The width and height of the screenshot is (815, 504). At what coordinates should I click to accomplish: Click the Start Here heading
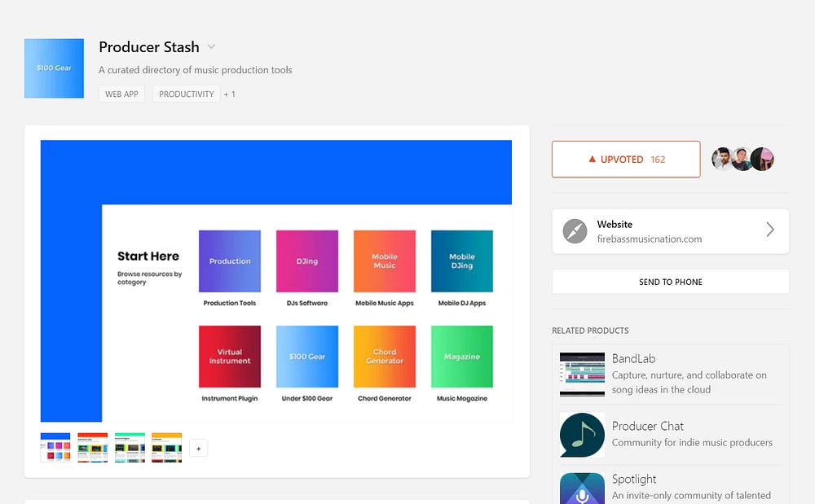[148, 256]
